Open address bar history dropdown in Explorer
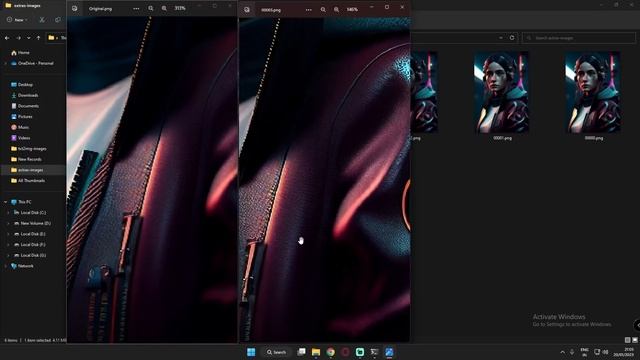 pos(501,38)
